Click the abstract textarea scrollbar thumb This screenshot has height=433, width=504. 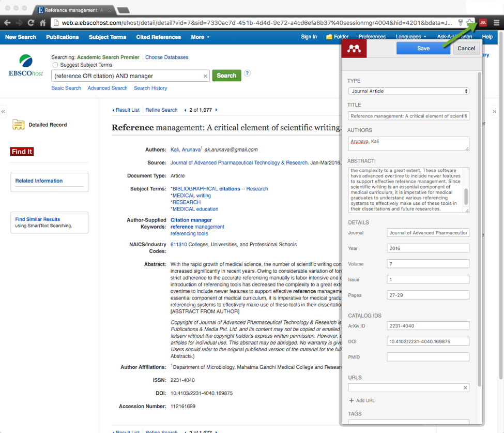466,197
